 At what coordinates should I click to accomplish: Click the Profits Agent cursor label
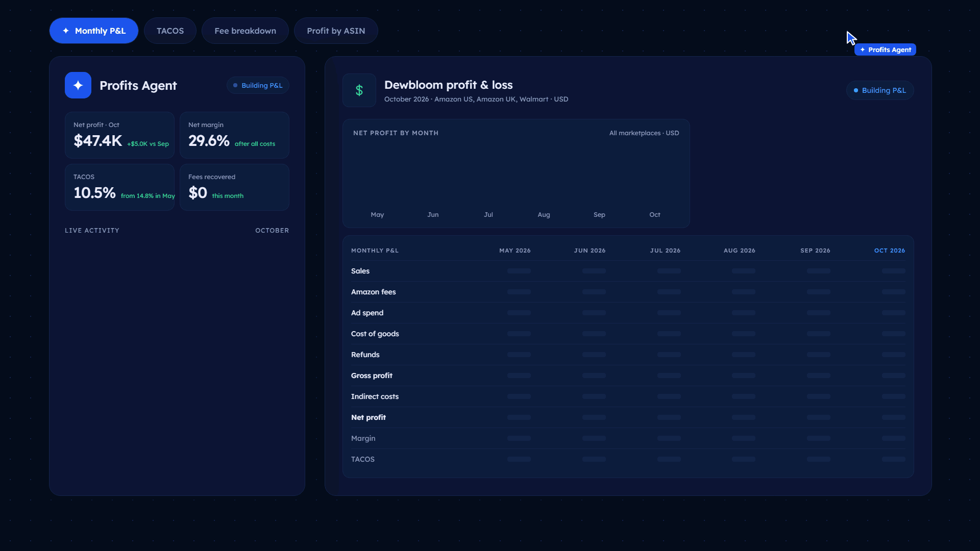point(886,49)
